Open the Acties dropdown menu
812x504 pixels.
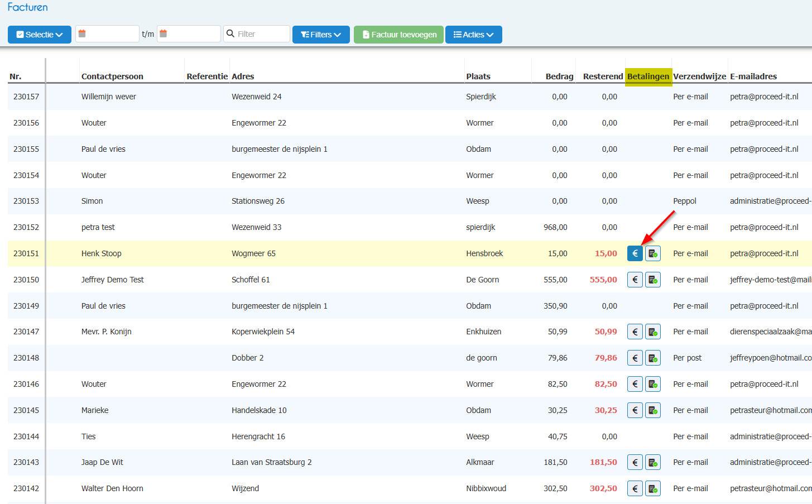coord(474,35)
